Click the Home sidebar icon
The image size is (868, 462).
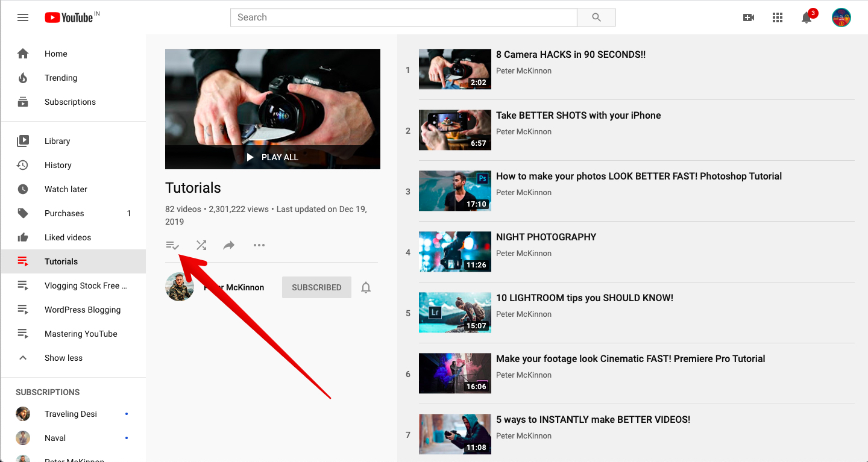click(23, 54)
